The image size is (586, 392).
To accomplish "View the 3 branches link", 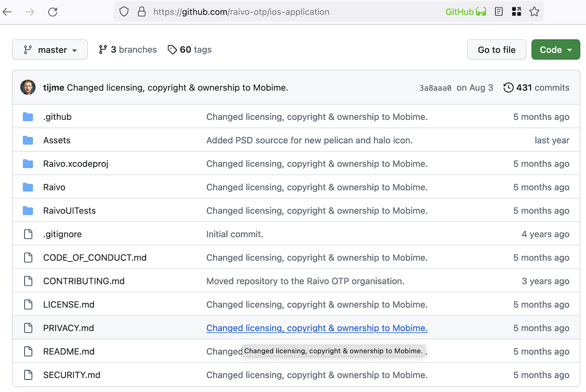I will (127, 50).
